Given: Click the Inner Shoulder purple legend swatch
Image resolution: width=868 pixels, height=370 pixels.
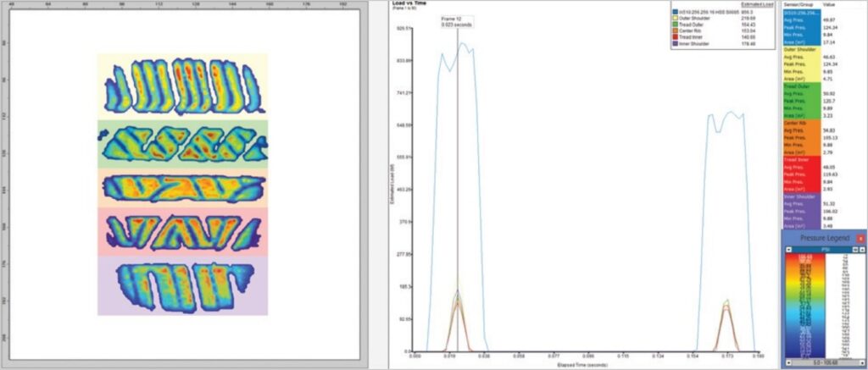Looking at the screenshot, I should [675, 45].
